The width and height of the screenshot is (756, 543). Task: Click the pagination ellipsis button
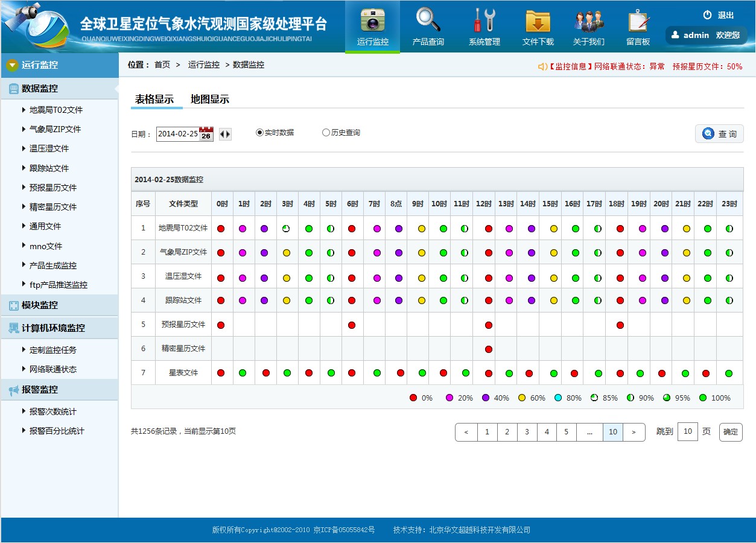pyautogui.click(x=590, y=433)
